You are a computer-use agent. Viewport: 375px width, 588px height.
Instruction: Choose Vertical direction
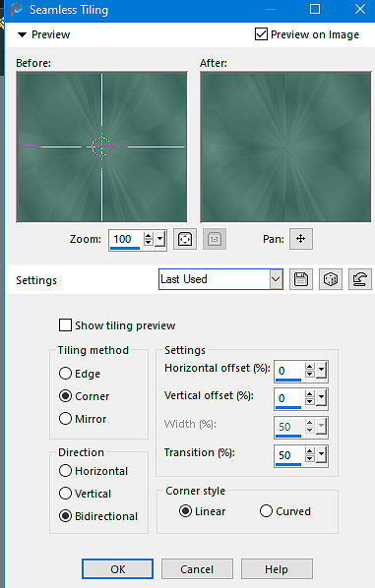pos(65,494)
